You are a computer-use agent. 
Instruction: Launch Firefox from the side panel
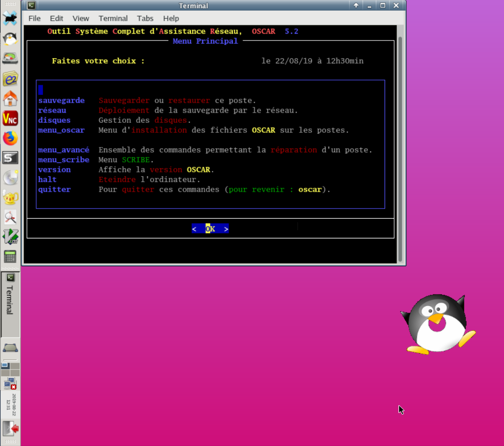[x=10, y=138]
